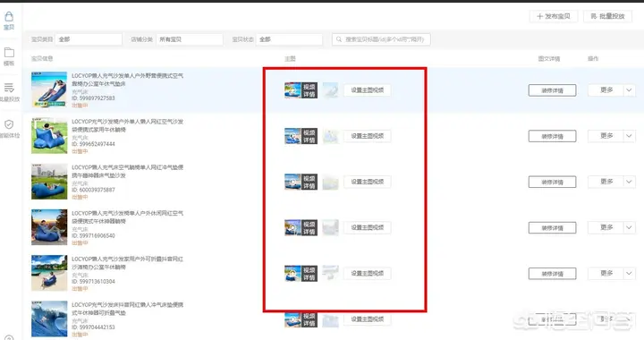644x340 pixels.
Task: Click the text ID: 599652497444
Action: (x=93, y=144)
